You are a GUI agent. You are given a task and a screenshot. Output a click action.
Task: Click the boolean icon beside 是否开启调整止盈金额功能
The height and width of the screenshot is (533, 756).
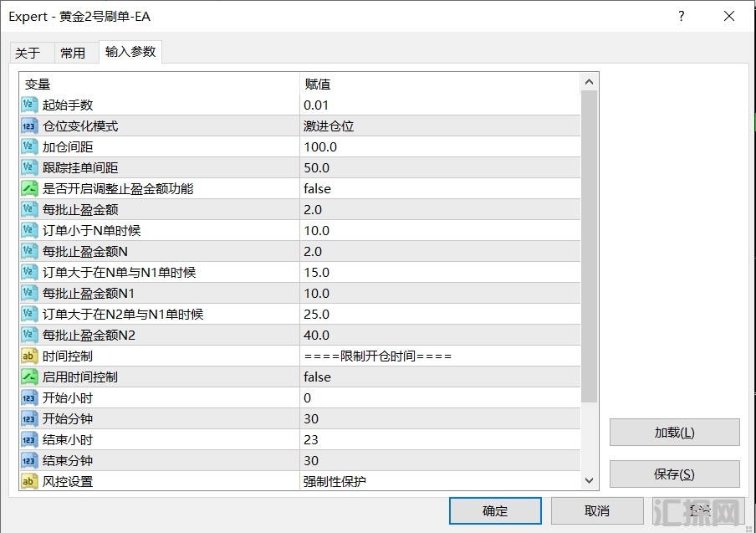click(29, 189)
